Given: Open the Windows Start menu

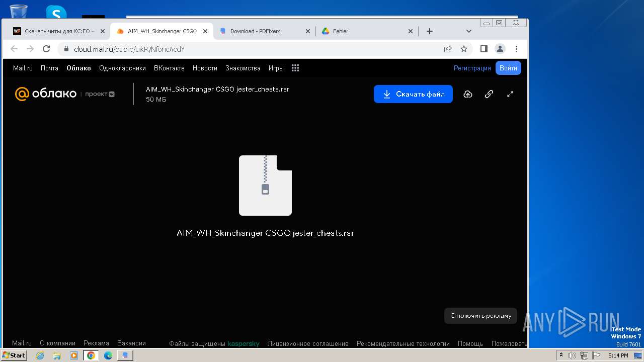Looking at the screenshot, I should tap(14, 355).
